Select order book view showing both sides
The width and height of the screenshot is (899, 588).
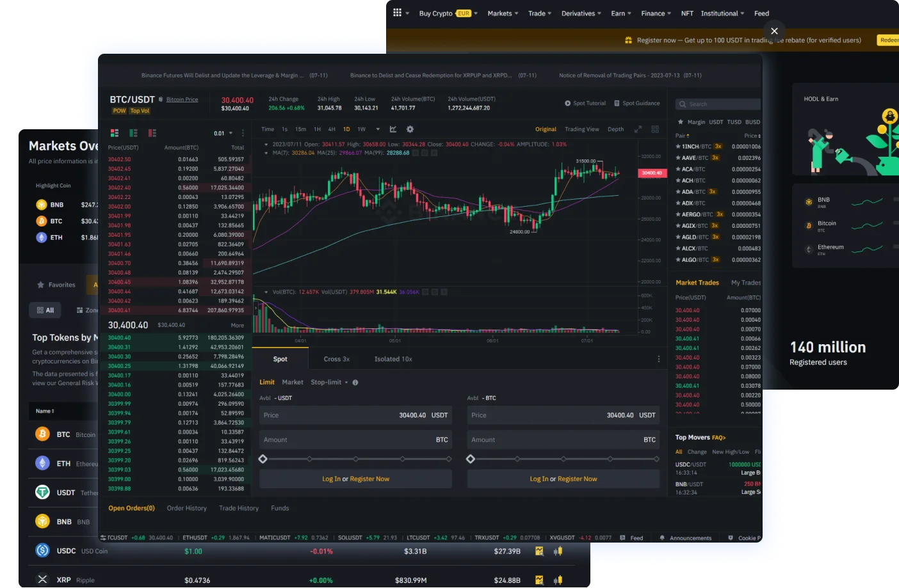(x=115, y=133)
